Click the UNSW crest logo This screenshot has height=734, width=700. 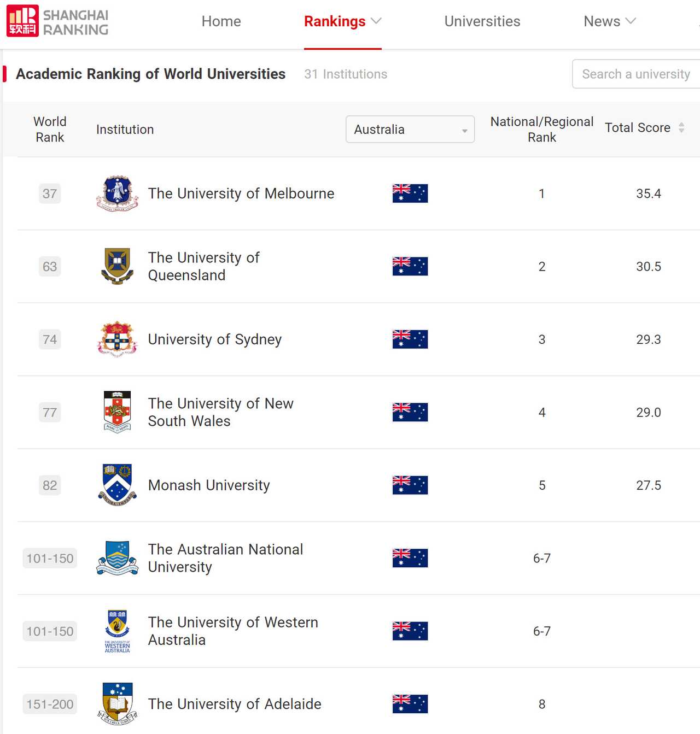tap(117, 412)
